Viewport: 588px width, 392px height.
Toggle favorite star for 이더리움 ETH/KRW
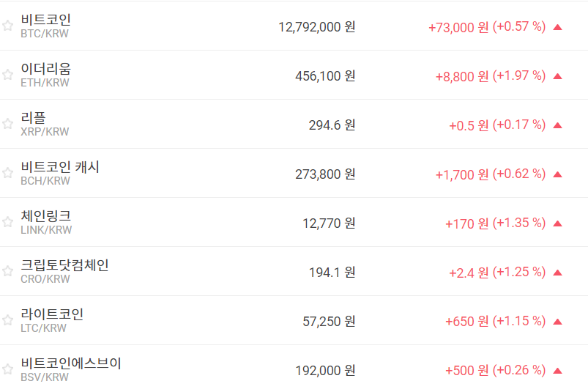tap(7, 75)
